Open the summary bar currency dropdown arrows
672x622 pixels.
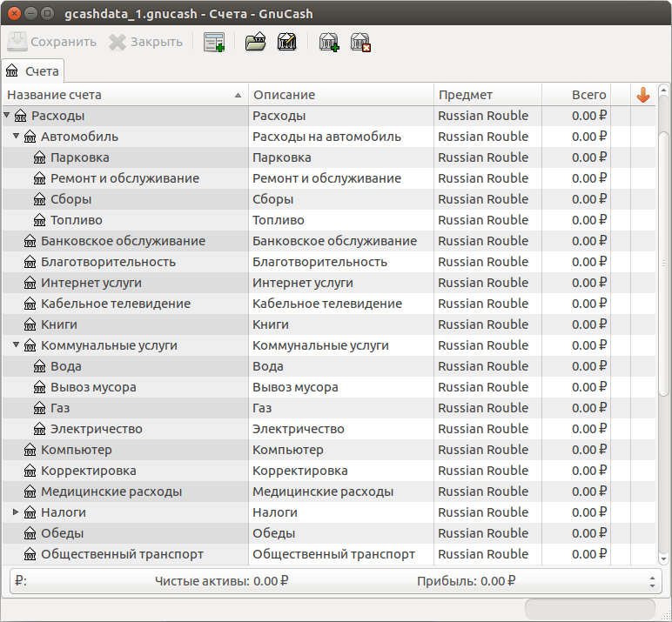point(652,582)
